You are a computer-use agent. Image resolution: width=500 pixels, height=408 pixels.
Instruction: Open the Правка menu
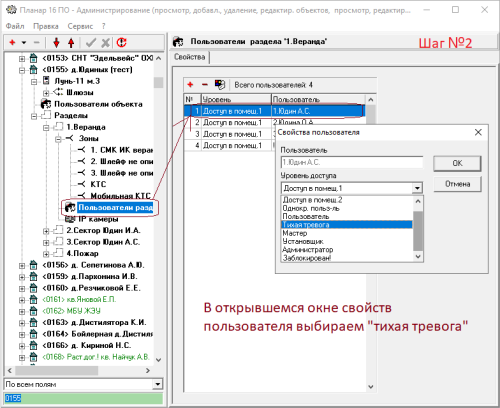[x=46, y=26]
